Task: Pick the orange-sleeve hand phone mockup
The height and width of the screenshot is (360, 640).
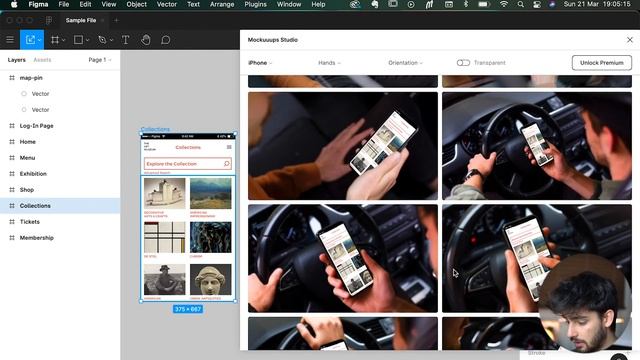Action: (343, 146)
